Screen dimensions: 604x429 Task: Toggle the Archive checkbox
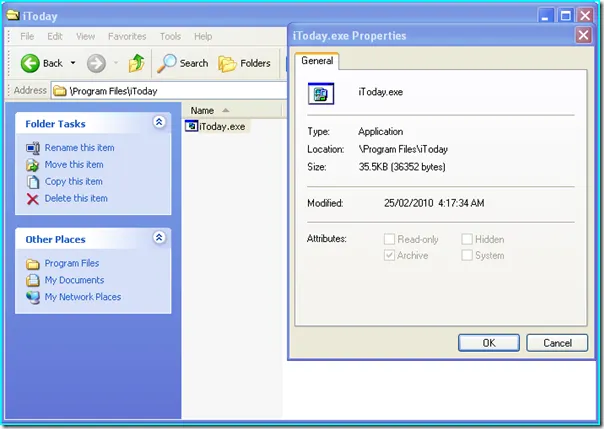389,255
